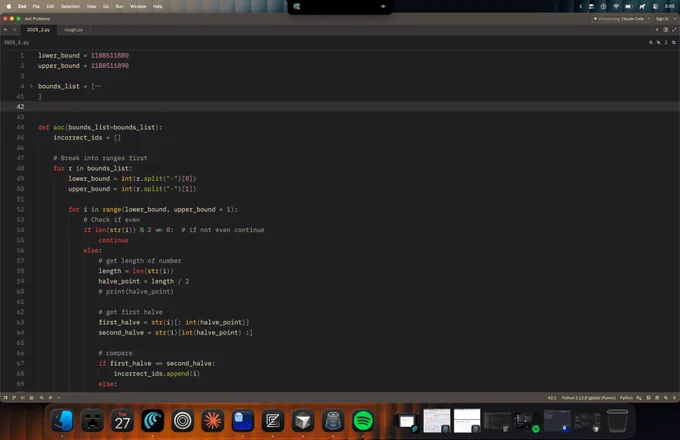Open the Zed menu
The width and height of the screenshot is (680, 440).
point(22,7)
